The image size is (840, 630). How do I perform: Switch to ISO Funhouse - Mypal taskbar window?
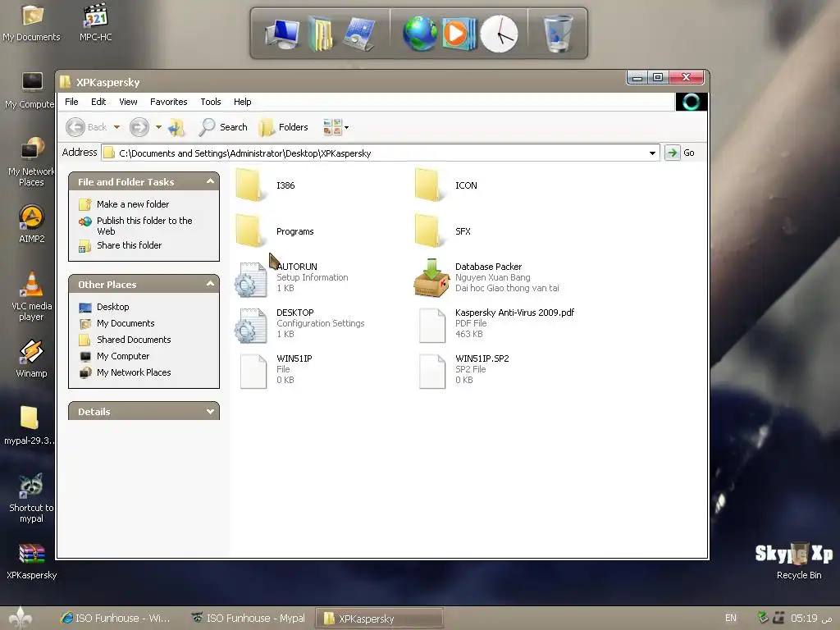249,619
